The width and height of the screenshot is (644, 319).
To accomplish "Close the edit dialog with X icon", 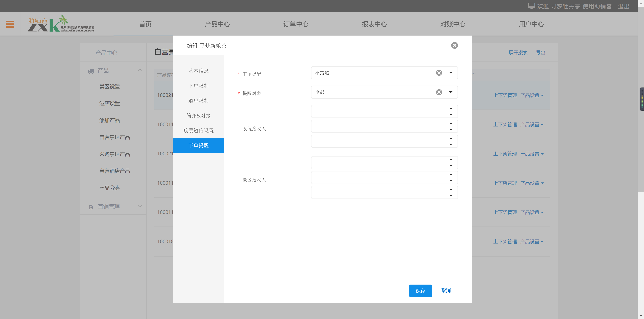I will tap(454, 45).
